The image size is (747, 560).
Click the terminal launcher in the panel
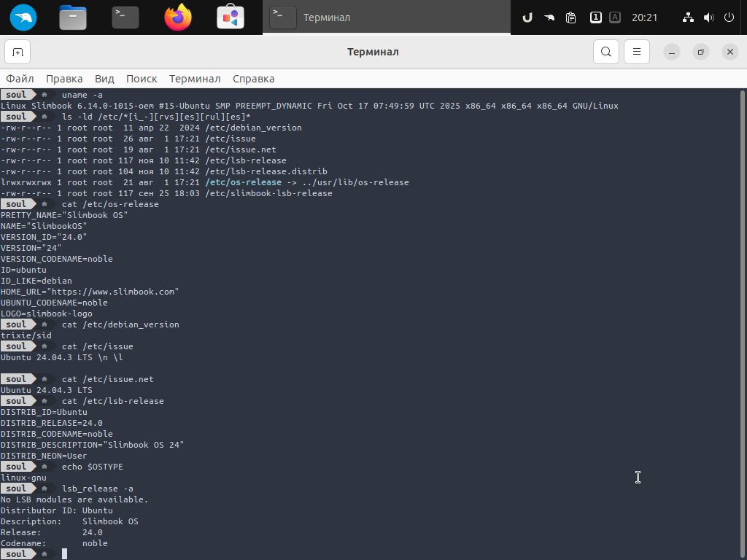point(125,17)
